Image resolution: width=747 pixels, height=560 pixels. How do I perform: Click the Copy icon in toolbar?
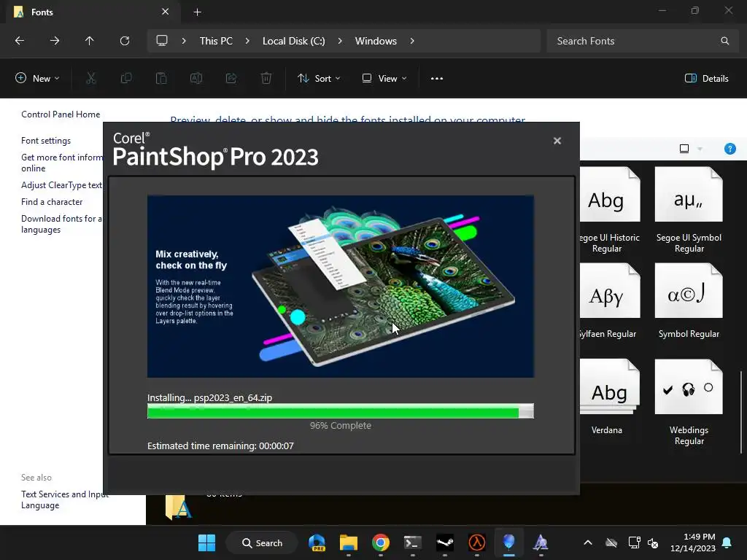coord(126,79)
